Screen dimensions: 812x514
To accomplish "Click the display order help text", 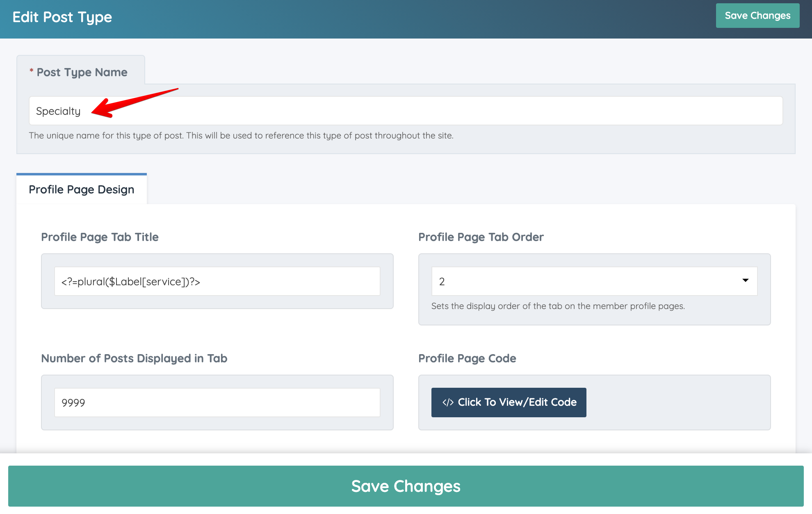I will (558, 306).
